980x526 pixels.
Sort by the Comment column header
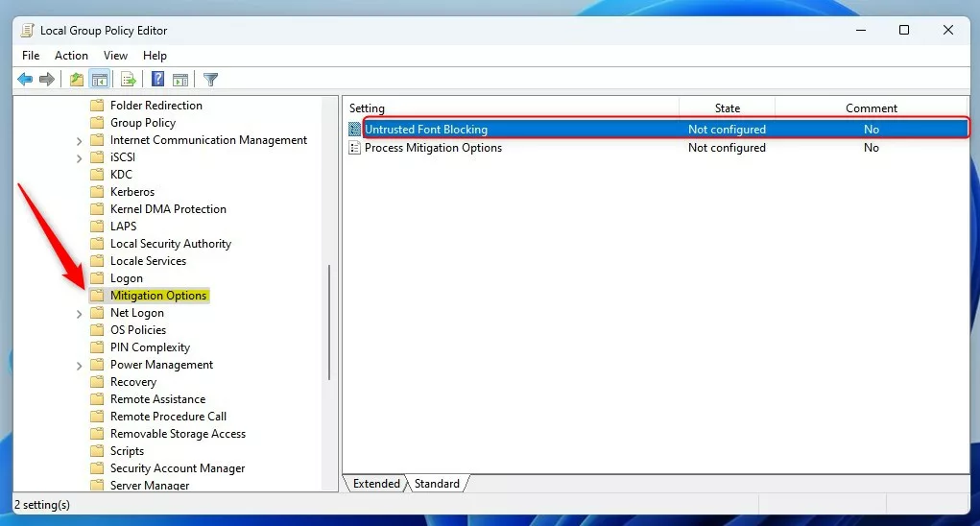[872, 108]
